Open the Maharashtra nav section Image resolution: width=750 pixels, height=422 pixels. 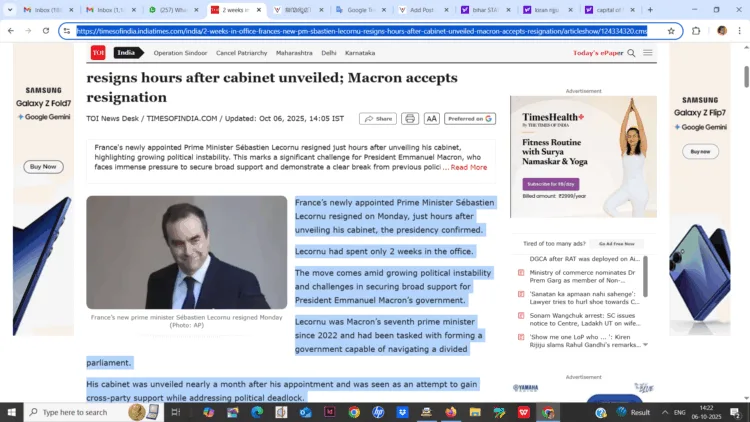tap(294, 53)
